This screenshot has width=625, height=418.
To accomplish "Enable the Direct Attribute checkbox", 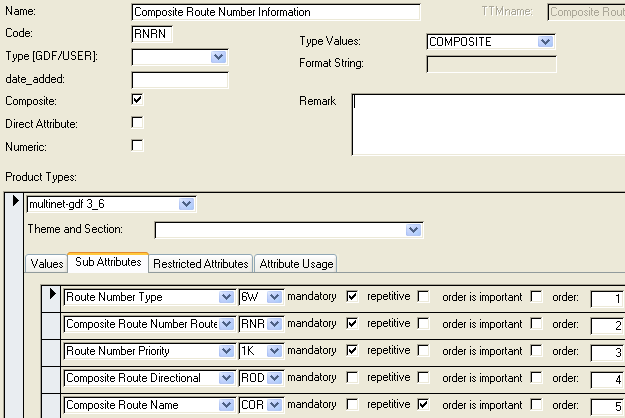I will click(x=137, y=122).
